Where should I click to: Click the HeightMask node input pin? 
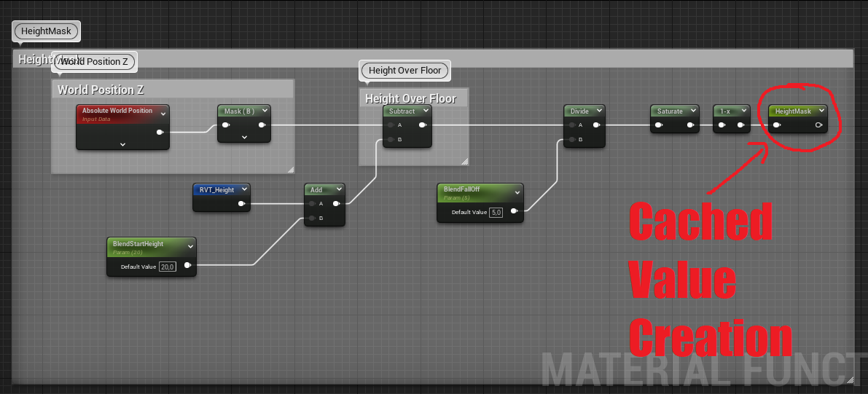pyautogui.click(x=777, y=125)
